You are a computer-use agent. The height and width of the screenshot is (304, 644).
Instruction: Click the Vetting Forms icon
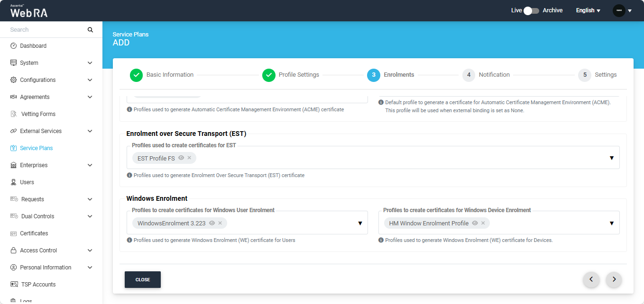pos(13,114)
